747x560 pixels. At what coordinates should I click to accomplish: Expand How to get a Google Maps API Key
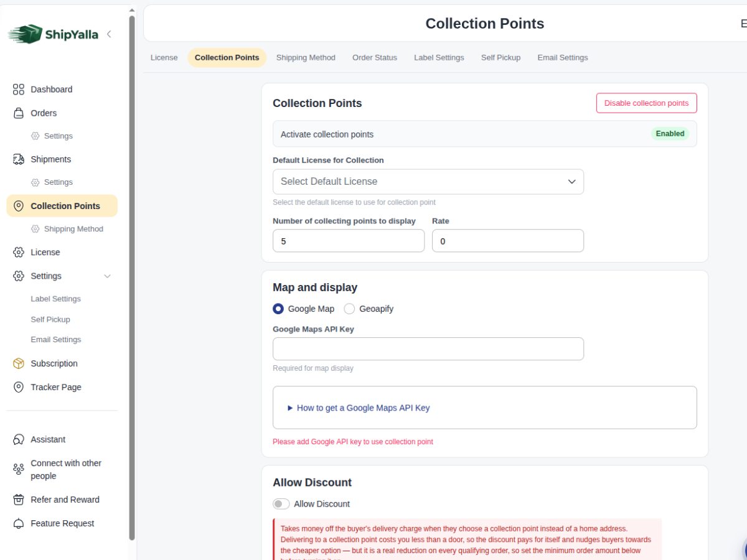coord(359,408)
